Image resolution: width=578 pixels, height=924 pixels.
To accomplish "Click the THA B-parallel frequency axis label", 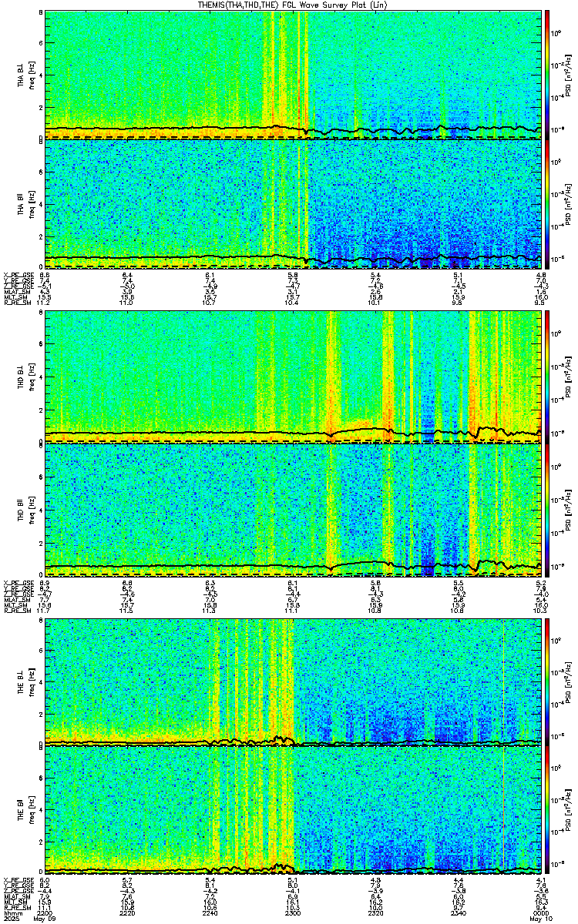I will tap(25, 204).
